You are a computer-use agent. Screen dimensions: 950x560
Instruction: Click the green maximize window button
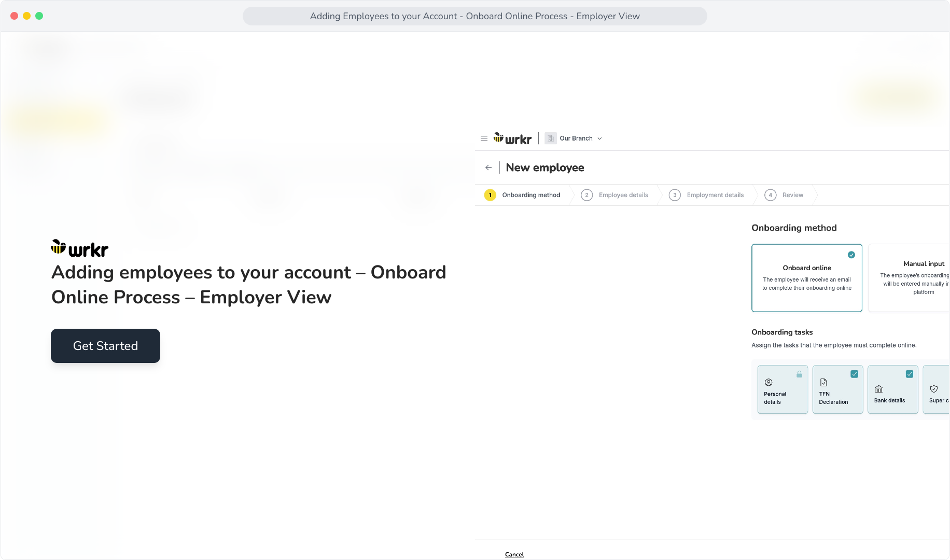39,16
